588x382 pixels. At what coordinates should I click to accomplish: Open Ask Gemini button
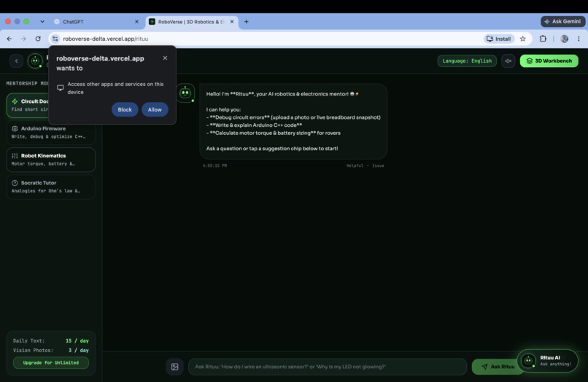click(x=562, y=21)
